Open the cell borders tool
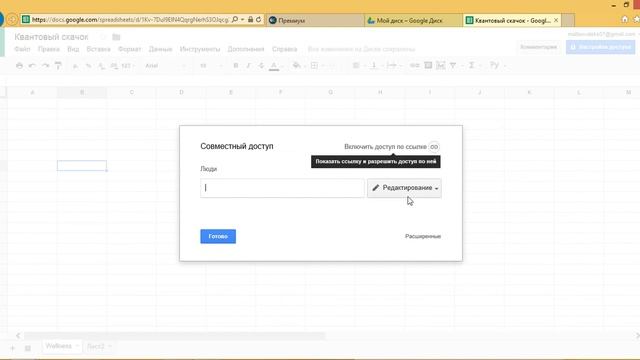The image size is (640, 360). pos(314,66)
